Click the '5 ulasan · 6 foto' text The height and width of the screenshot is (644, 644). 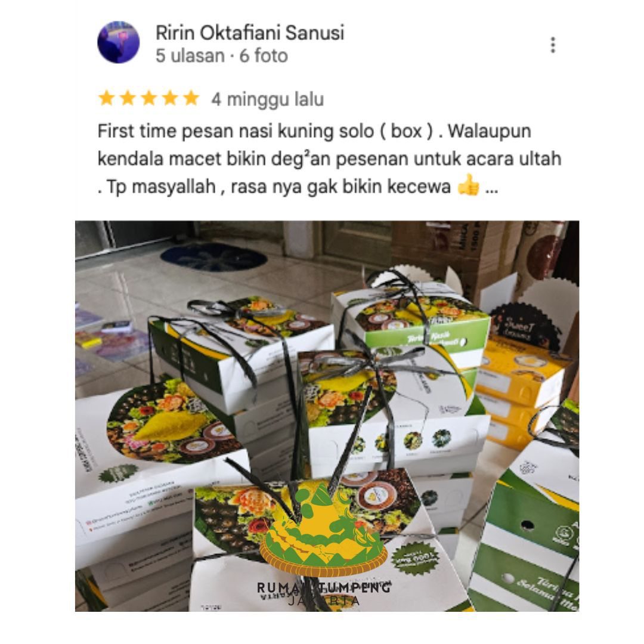[221, 56]
